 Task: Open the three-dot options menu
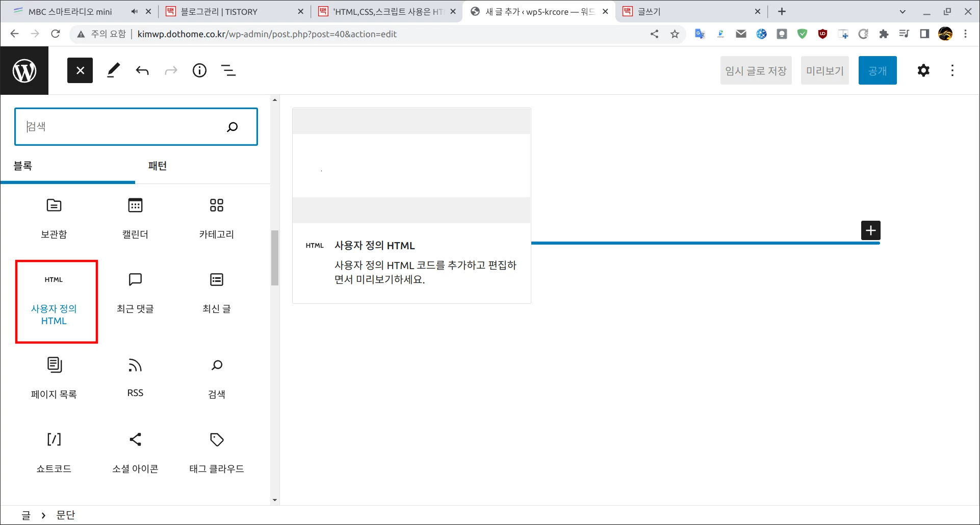point(952,70)
